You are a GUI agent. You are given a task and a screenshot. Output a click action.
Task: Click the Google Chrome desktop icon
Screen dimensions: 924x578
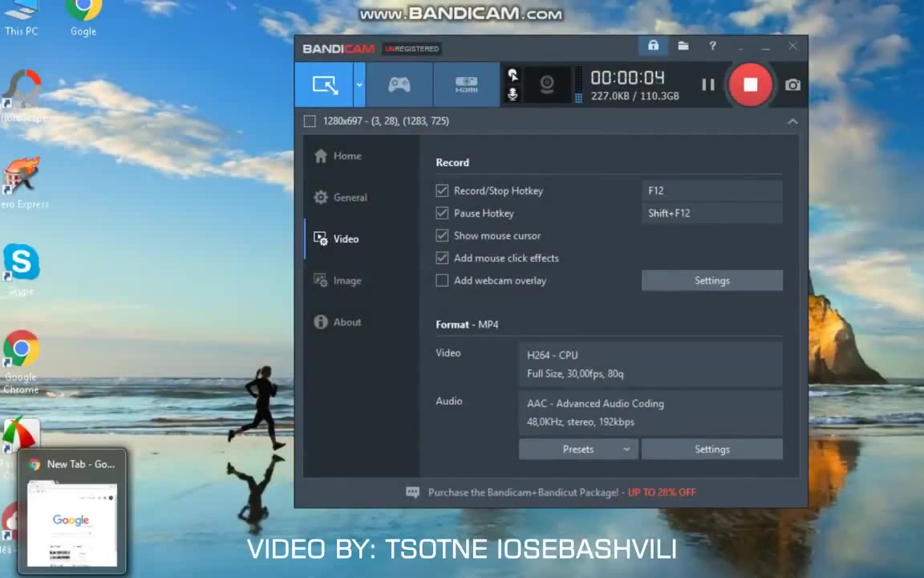21,362
